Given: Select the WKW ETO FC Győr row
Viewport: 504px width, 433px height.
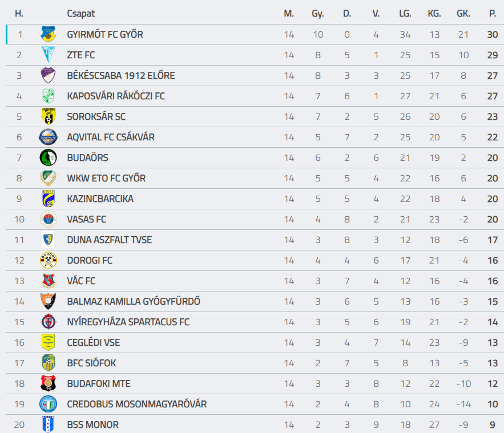Looking at the screenshot, I should (x=255, y=178).
